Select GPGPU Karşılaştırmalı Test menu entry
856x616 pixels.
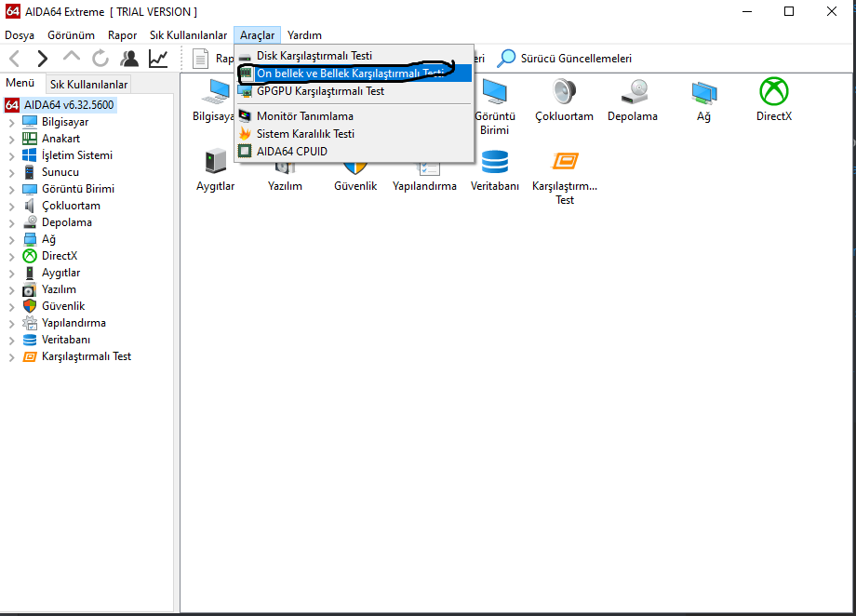[354, 90]
